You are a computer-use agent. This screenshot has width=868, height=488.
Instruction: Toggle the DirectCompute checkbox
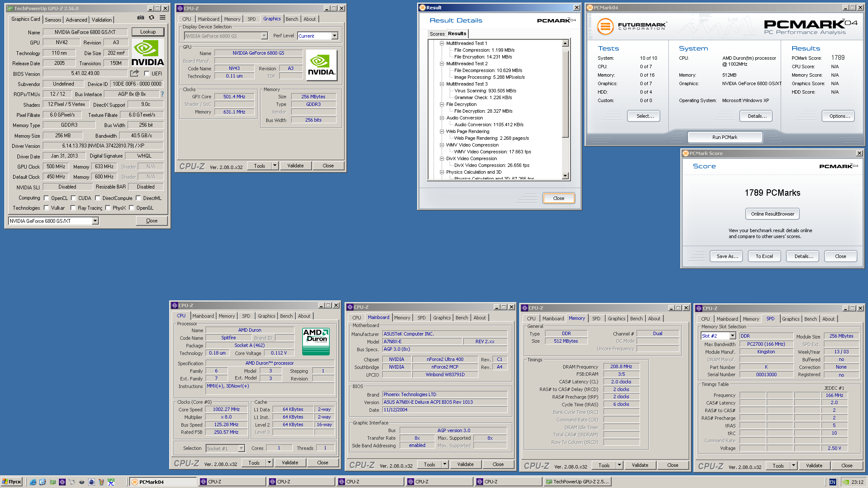click(x=97, y=198)
